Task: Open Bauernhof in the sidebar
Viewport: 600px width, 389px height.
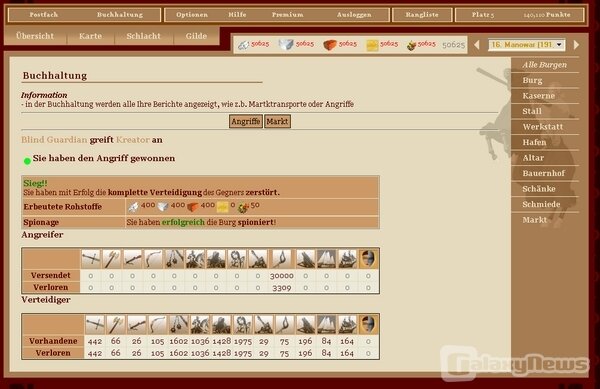Action: [543, 173]
